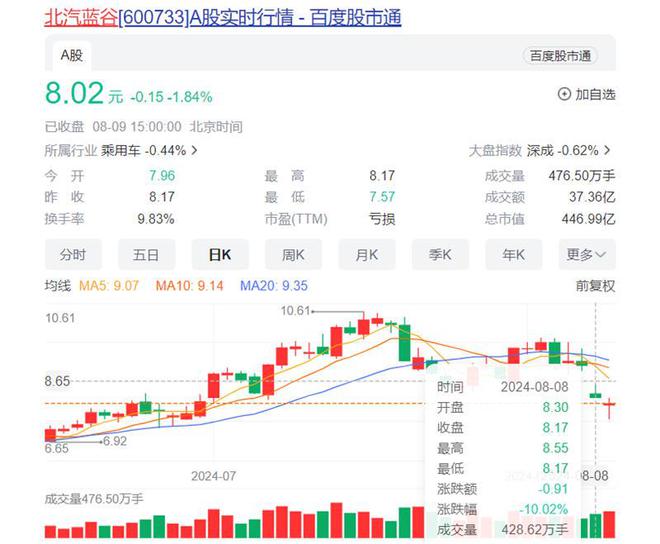Click the tooltip date 2024-08-08
The width and height of the screenshot is (660, 544).
pos(535,387)
